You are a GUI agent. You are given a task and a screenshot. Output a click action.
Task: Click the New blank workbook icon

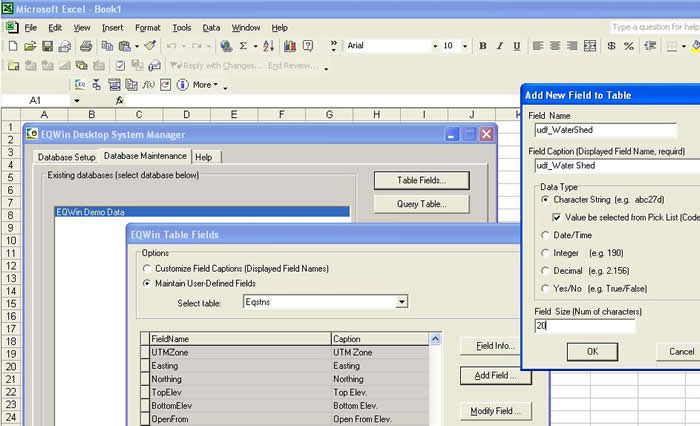[x=12, y=46]
